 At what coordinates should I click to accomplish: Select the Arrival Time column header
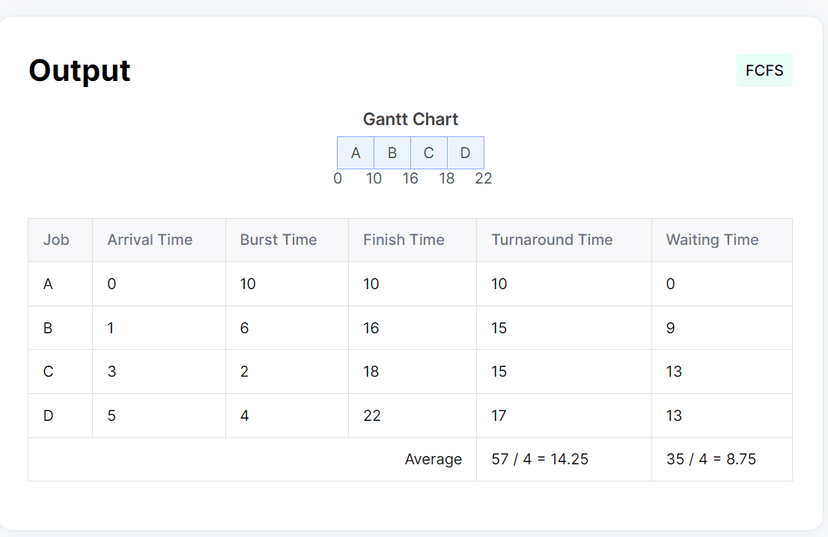coord(150,240)
